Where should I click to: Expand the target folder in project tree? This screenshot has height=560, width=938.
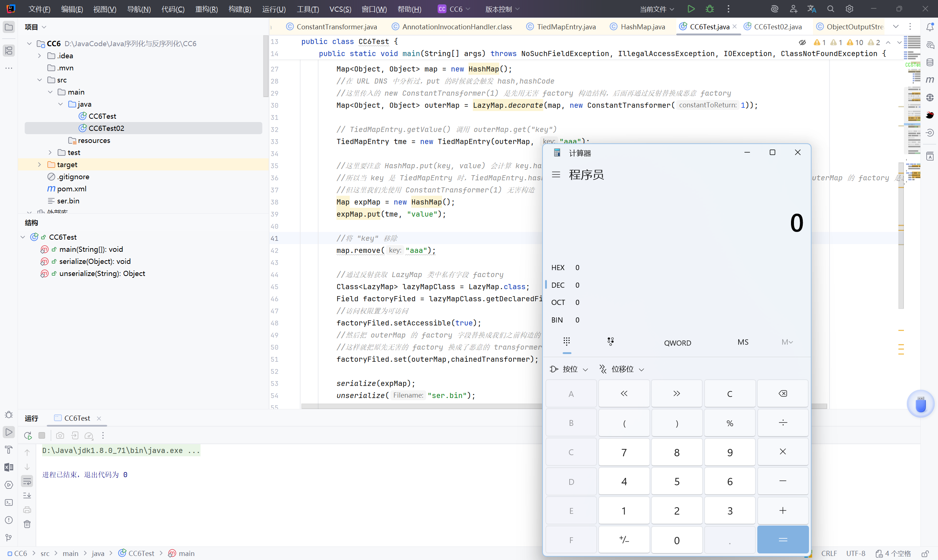[40, 165]
